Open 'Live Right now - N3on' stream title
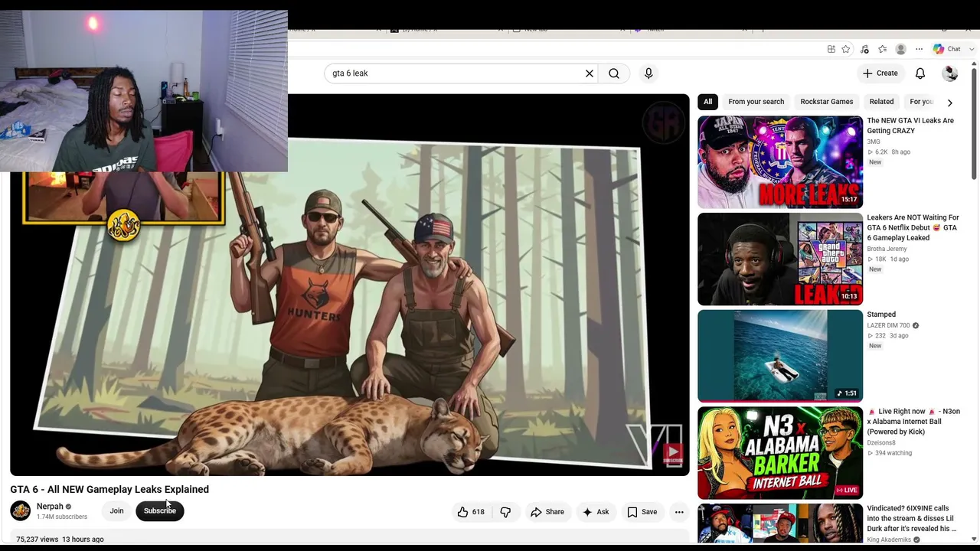980x551 pixels. pyautogui.click(x=913, y=422)
